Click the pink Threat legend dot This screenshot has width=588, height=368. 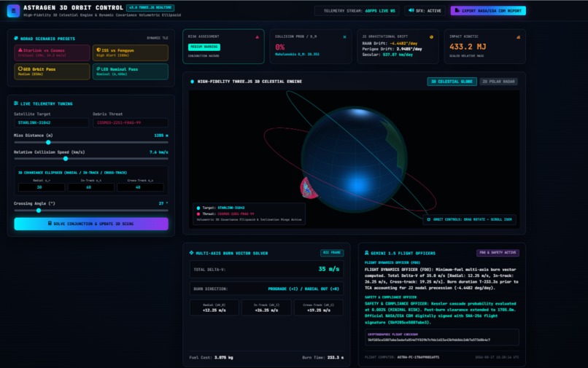(x=198, y=214)
